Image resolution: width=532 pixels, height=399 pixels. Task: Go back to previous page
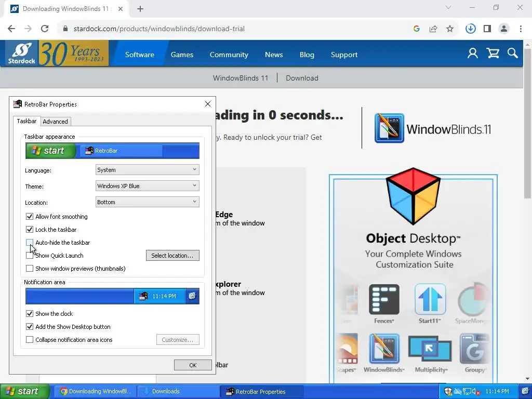click(11, 29)
